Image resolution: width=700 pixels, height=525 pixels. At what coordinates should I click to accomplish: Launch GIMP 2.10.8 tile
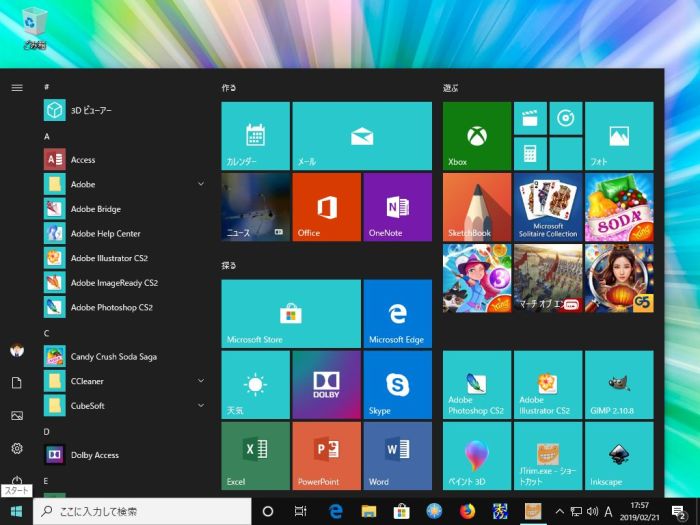pyautogui.click(x=618, y=385)
